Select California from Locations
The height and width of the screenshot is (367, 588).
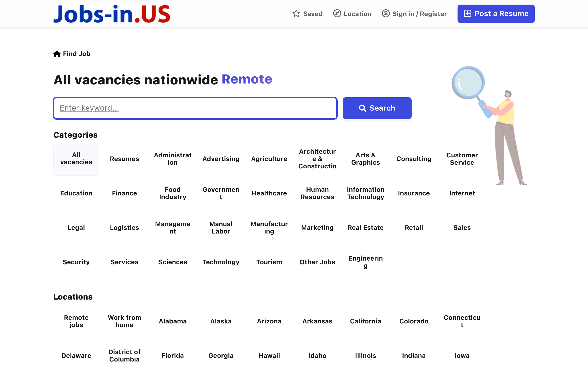coord(365,321)
